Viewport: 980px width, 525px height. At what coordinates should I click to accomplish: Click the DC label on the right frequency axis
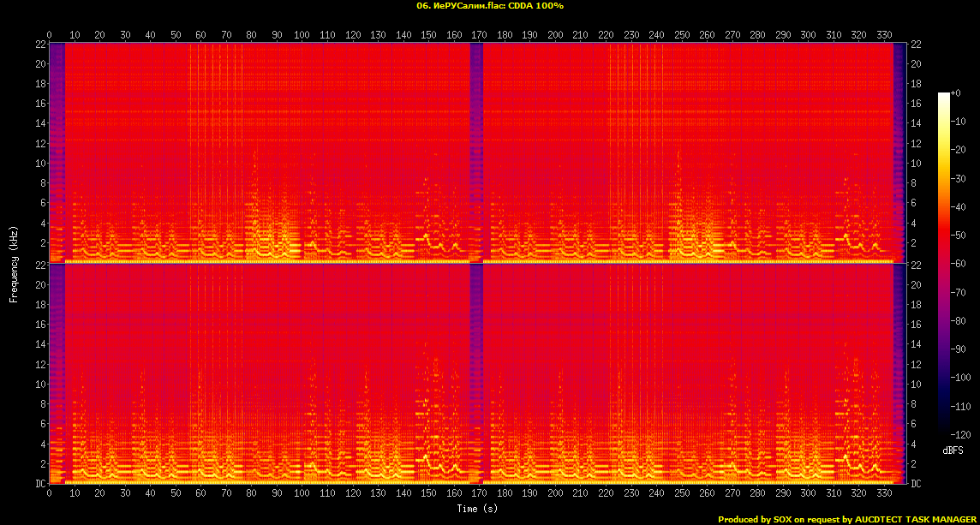916,484
